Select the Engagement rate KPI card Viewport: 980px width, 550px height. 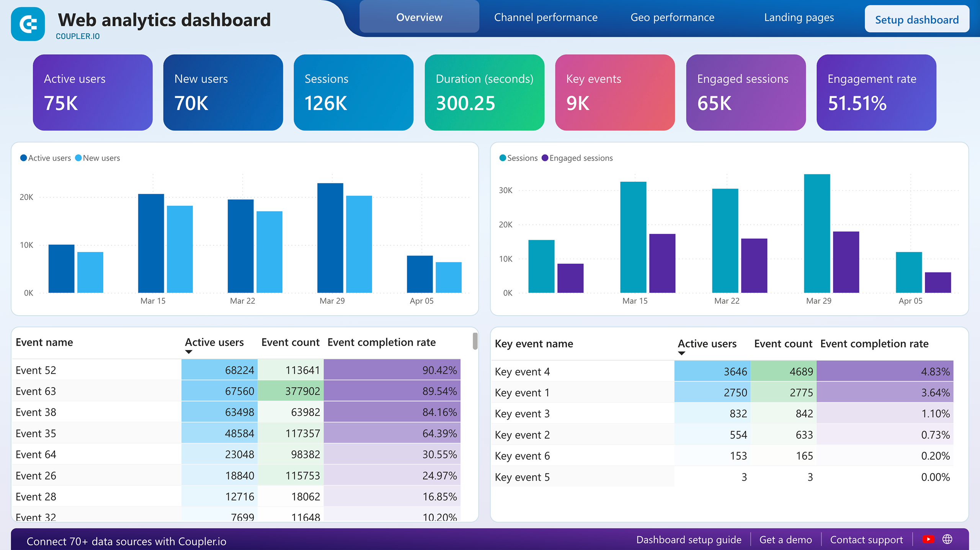point(875,93)
